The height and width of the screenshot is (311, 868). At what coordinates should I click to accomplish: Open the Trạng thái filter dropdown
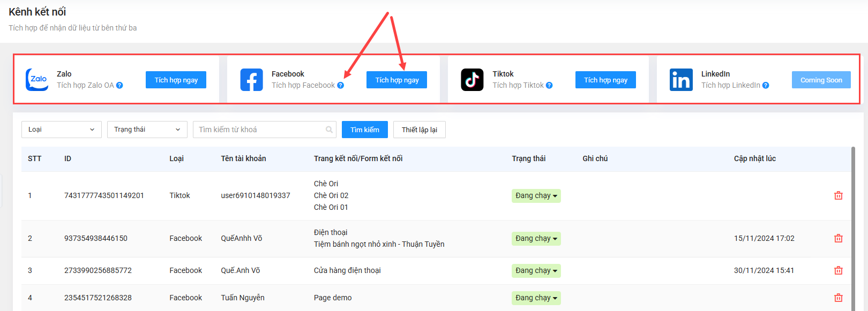tap(147, 130)
